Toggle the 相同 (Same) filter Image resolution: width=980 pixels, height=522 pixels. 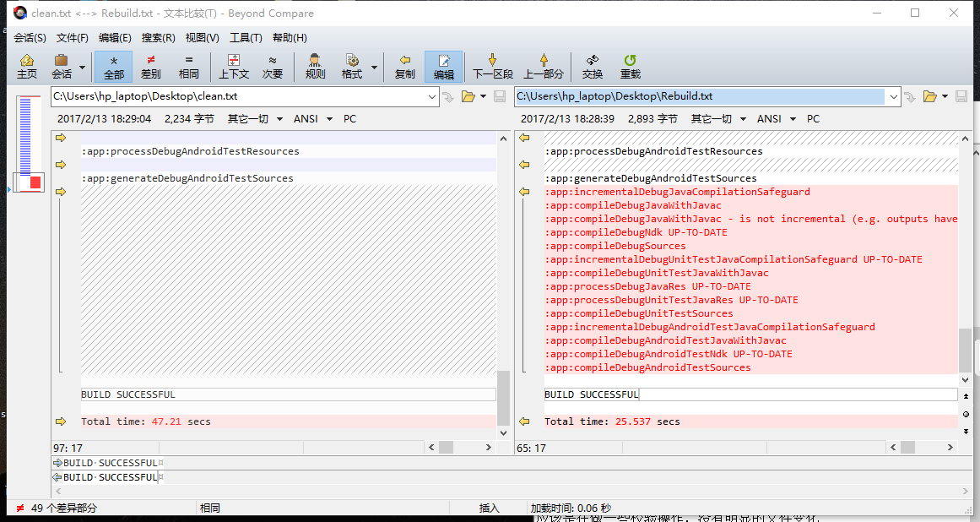click(x=188, y=66)
